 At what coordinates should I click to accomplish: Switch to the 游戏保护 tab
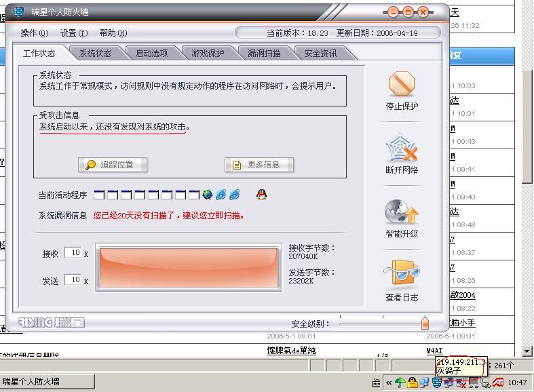pos(208,54)
